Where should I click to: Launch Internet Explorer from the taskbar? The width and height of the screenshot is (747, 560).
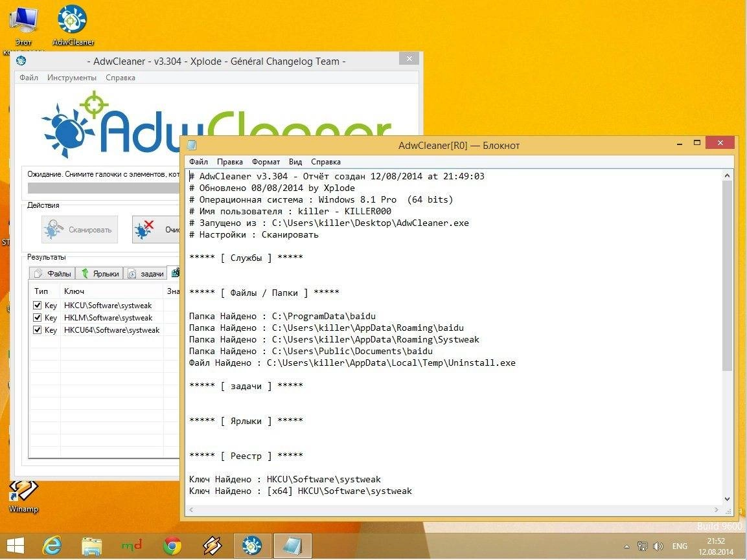pos(52,546)
